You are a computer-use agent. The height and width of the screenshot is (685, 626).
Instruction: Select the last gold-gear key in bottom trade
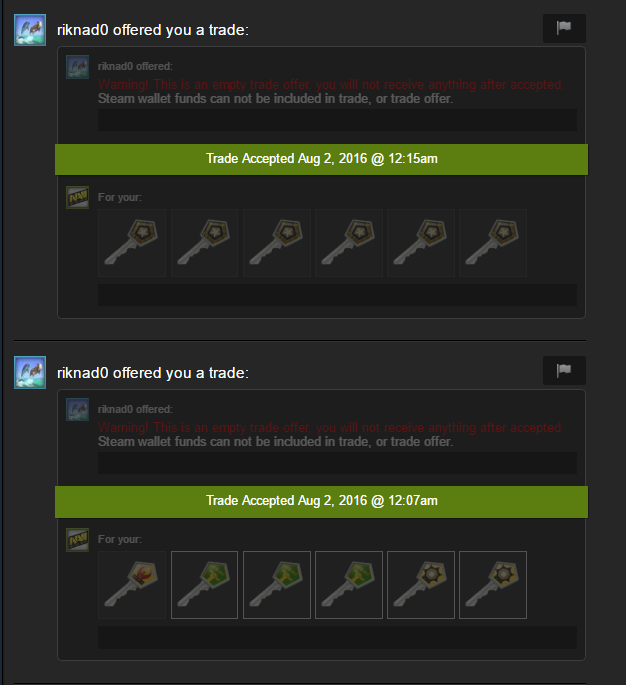click(x=493, y=585)
